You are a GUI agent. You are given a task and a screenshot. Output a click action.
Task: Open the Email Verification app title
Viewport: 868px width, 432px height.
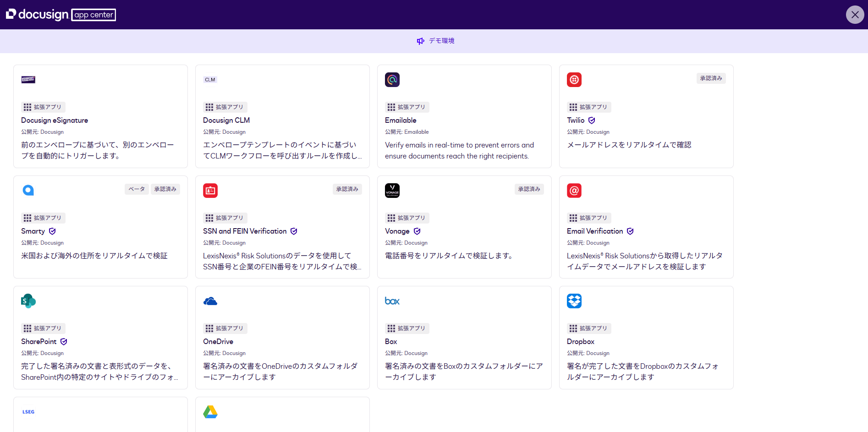pos(595,231)
